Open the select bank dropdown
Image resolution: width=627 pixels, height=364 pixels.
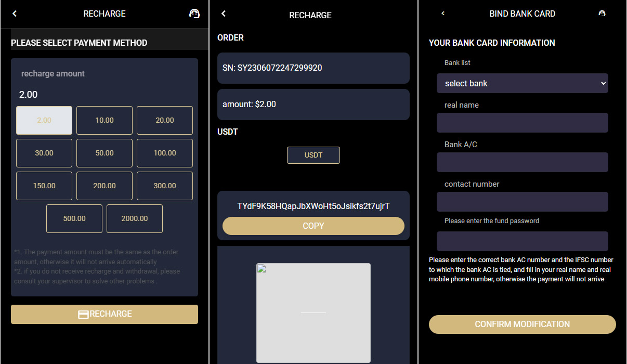click(522, 83)
